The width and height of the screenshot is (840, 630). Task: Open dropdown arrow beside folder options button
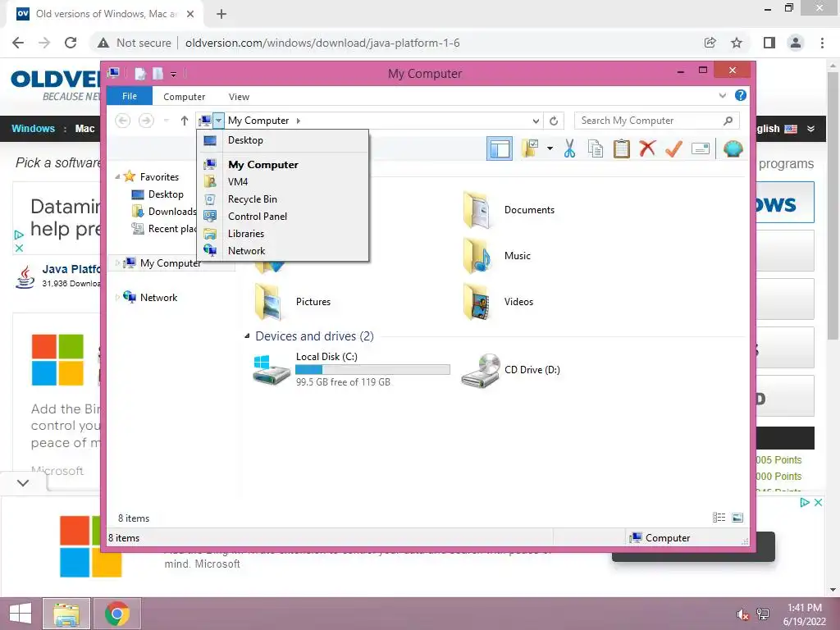coord(550,148)
